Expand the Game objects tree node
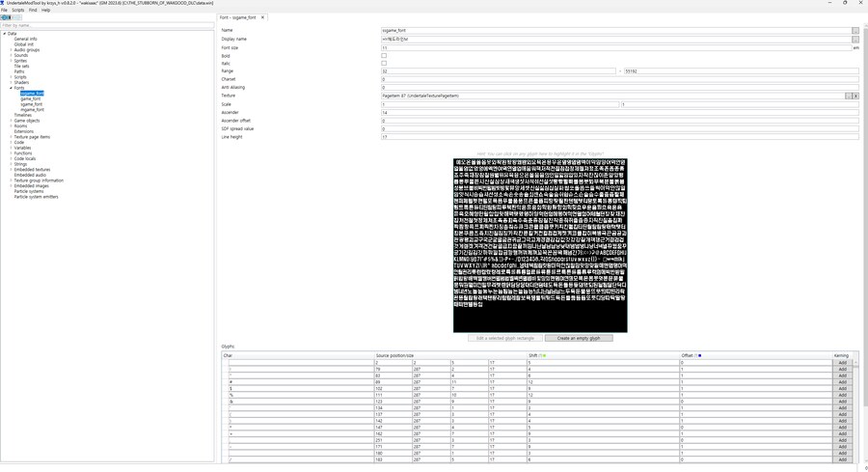Image resolution: width=868 pixels, height=472 pixels. pyautogui.click(x=12, y=121)
